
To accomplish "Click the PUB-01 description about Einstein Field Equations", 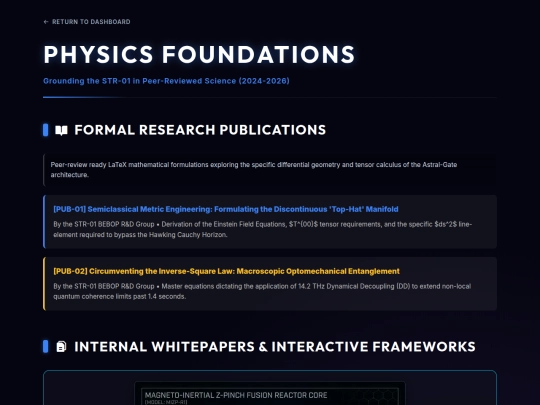I will coord(262,229).
